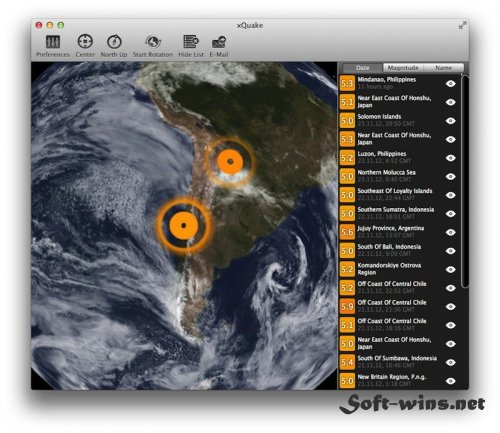The image size is (500, 433).
Task: Sort the list by the Name tab
Action: point(444,68)
